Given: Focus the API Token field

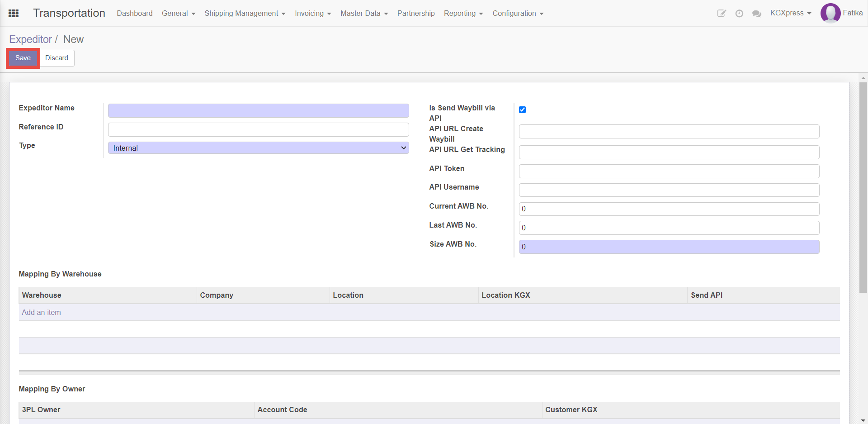Looking at the screenshot, I should (x=669, y=171).
